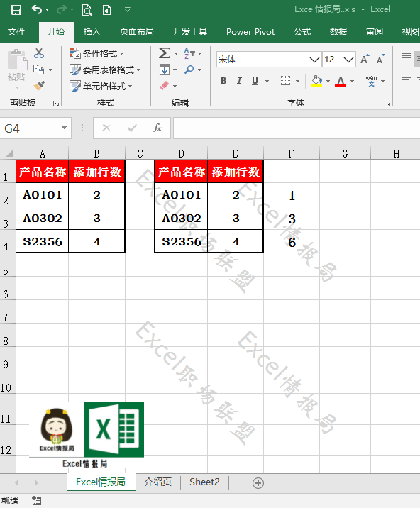The height and width of the screenshot is (508, 420).
Task: Open the font name 宋体 combo box
Action: pyautogui.click(x=269, y=60)
